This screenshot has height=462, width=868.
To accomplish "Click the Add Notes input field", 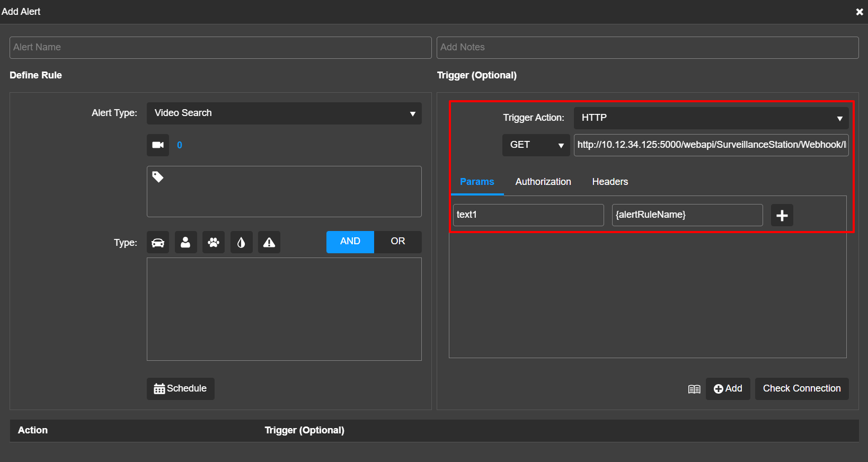I will [648, 48].
